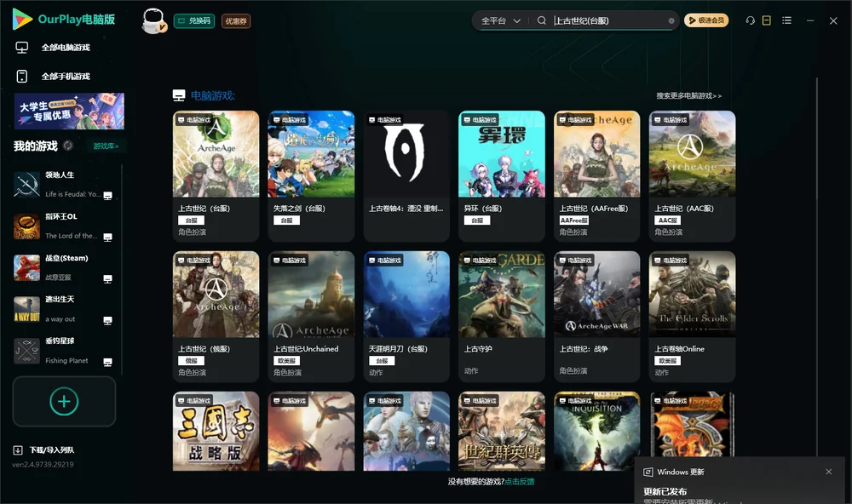Open the 上古世纪 (台服) game thumbnail

[x=216, y=154]
